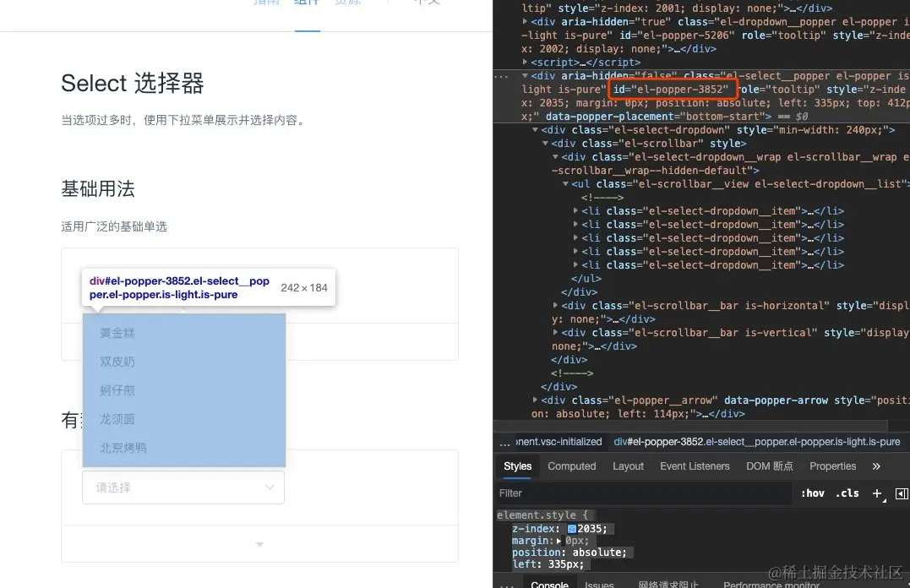Open the 网络请求阻止 drawer tab
Viewport: 910px width, 588px height.
click(x=668, y=584)
